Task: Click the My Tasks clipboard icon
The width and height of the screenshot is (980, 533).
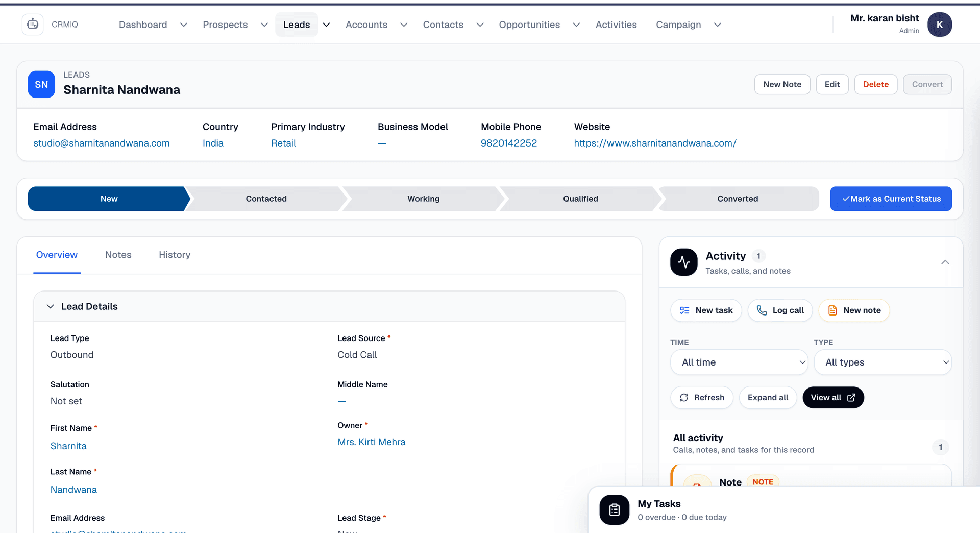Action: click(615, 510)
